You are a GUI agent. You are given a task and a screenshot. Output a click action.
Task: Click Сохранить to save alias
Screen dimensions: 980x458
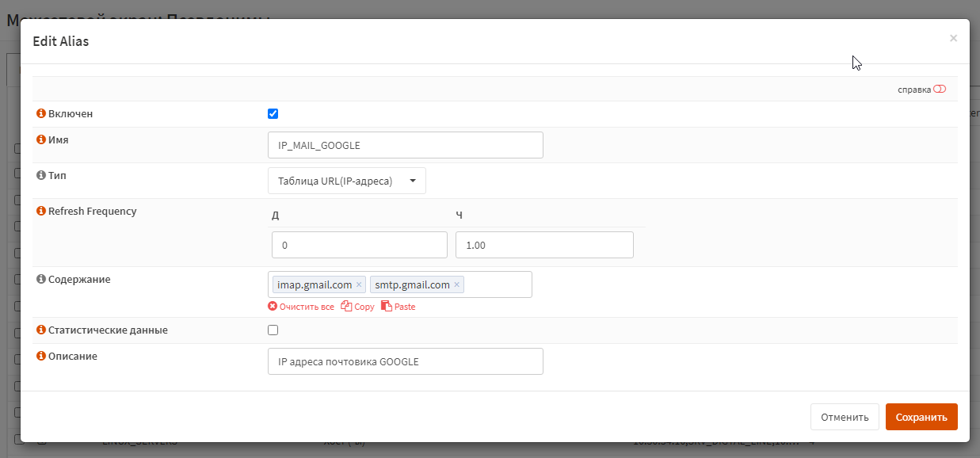[921, 417]
